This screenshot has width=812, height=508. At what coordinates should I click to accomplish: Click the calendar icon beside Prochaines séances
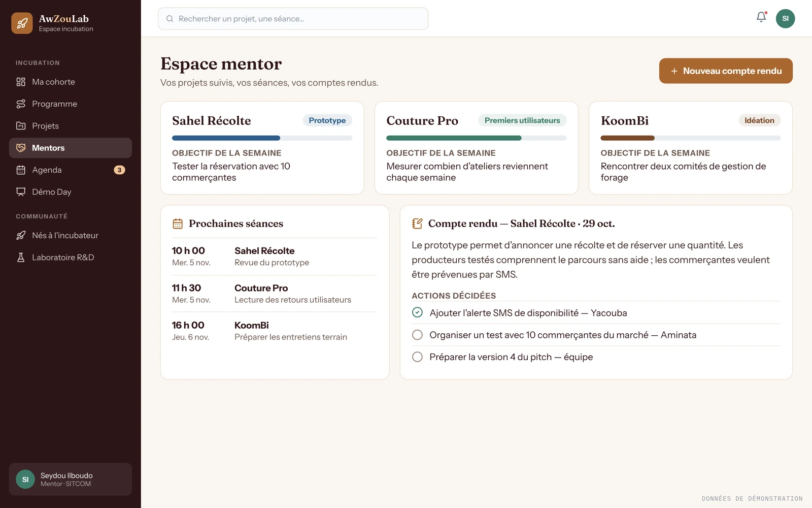(x=178, y=224)
